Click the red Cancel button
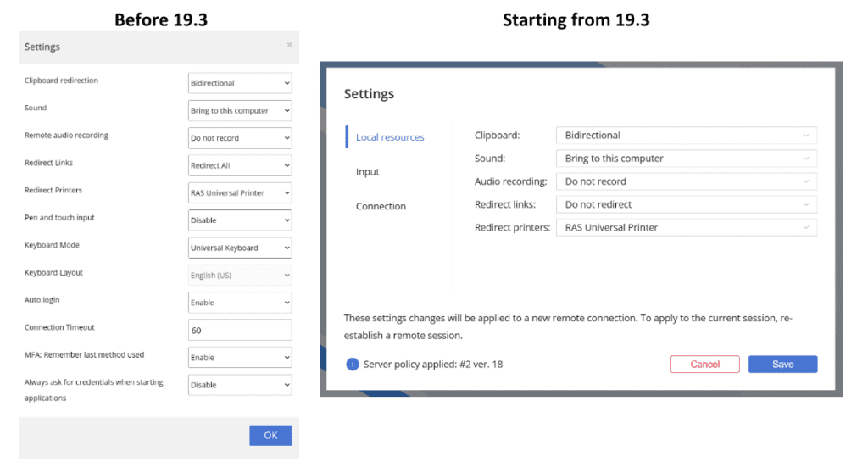 [704, 365]
